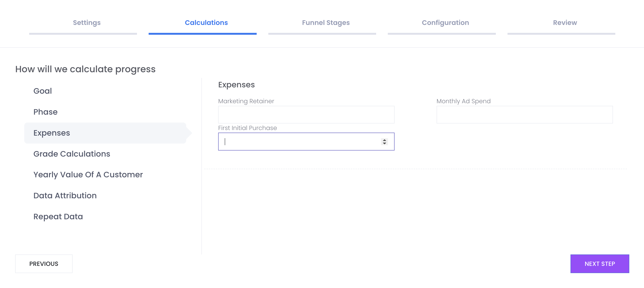644x288 pixels.
Task: Open Yearly Value Of A Customer
Action: click(88, 175)
